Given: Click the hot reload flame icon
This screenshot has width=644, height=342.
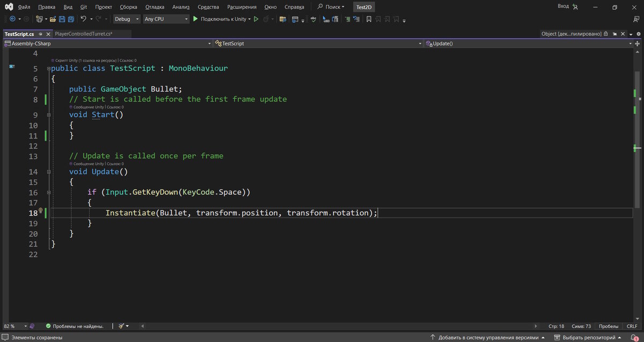Looking at the screenshot, I should click(x=266, y=19).
